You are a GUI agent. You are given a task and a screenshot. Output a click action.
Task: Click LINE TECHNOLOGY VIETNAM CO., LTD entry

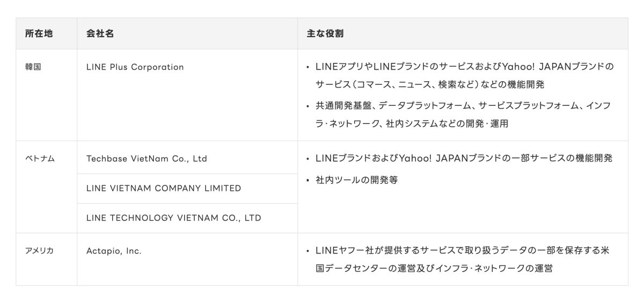pos(174,218)
